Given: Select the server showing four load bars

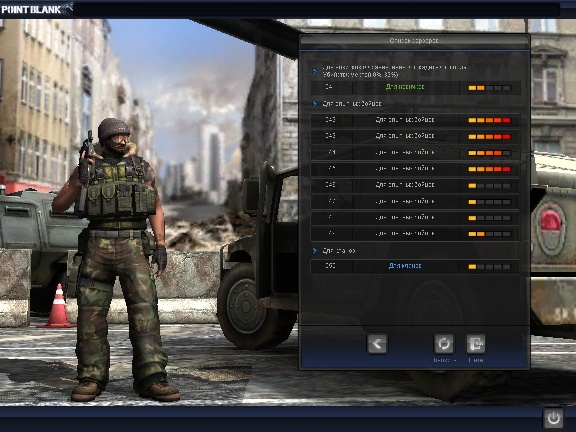Looking at the screenshot, I should 415,153.
